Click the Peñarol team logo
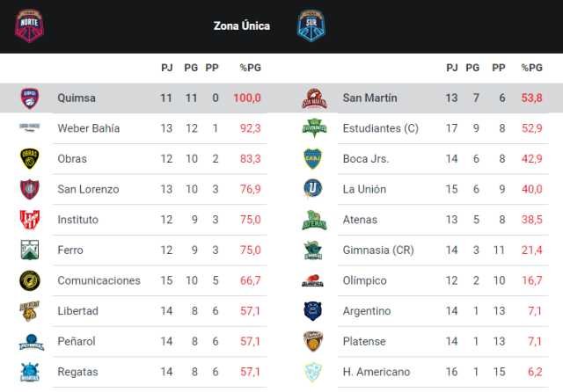This screenshot has width=563, height=392. tap(29, 342)
